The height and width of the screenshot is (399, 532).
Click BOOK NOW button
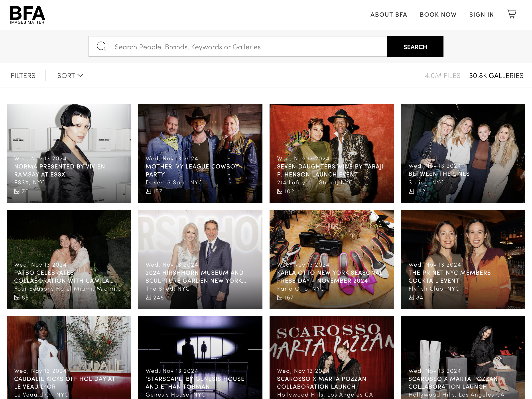(x=438, y=14)
